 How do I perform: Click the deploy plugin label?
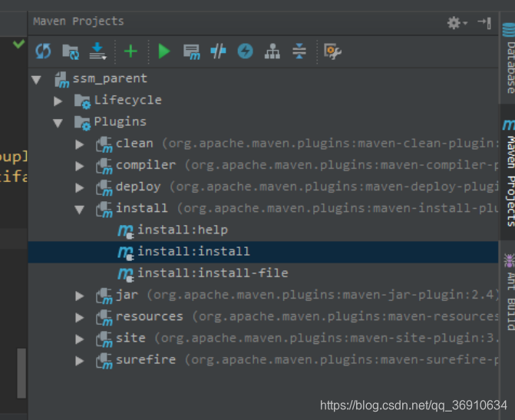click(x=138, y=187)
